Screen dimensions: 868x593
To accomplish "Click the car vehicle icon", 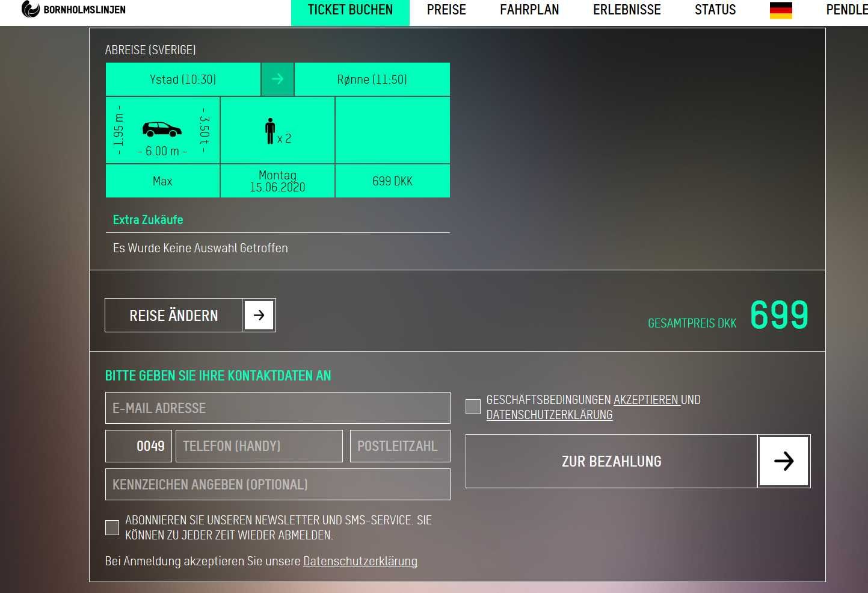I will coord(162,129).
